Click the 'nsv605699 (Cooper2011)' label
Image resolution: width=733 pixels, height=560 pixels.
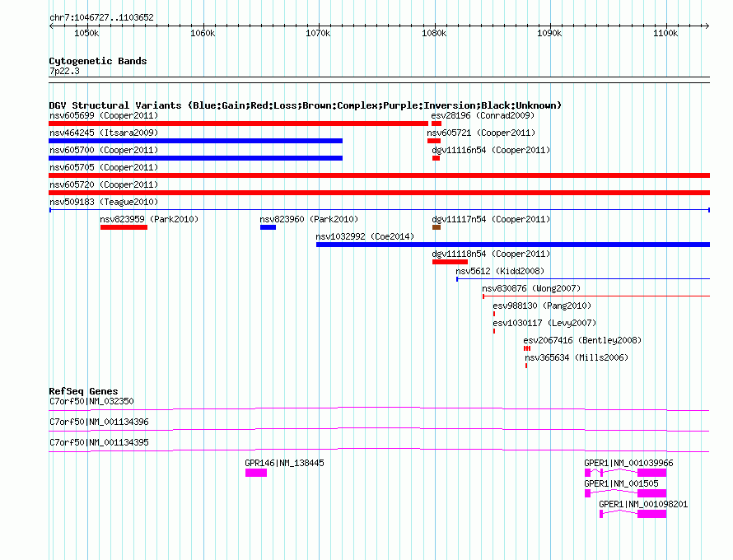tap(104, 115)
